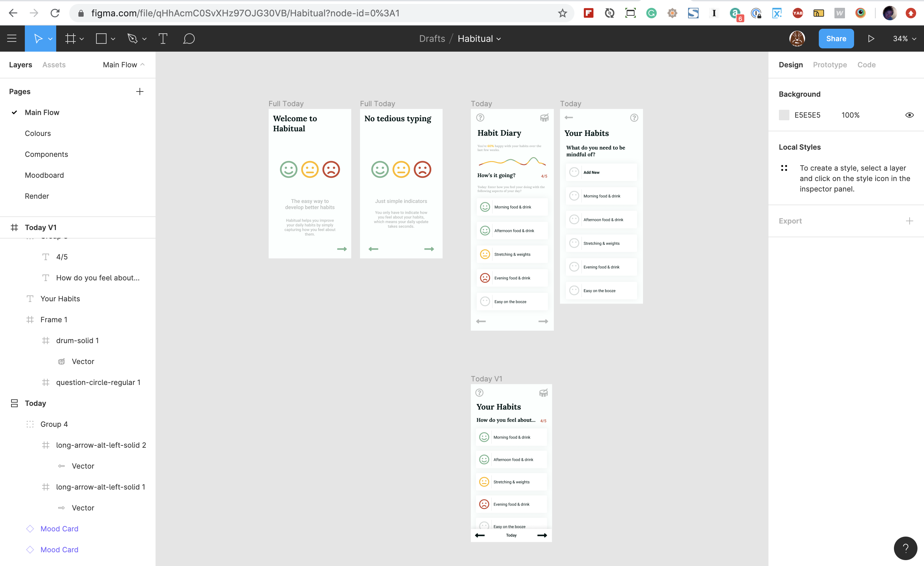Open the 34% zoom level dropdown
924x566 pixels.
(x=904, y=39)
